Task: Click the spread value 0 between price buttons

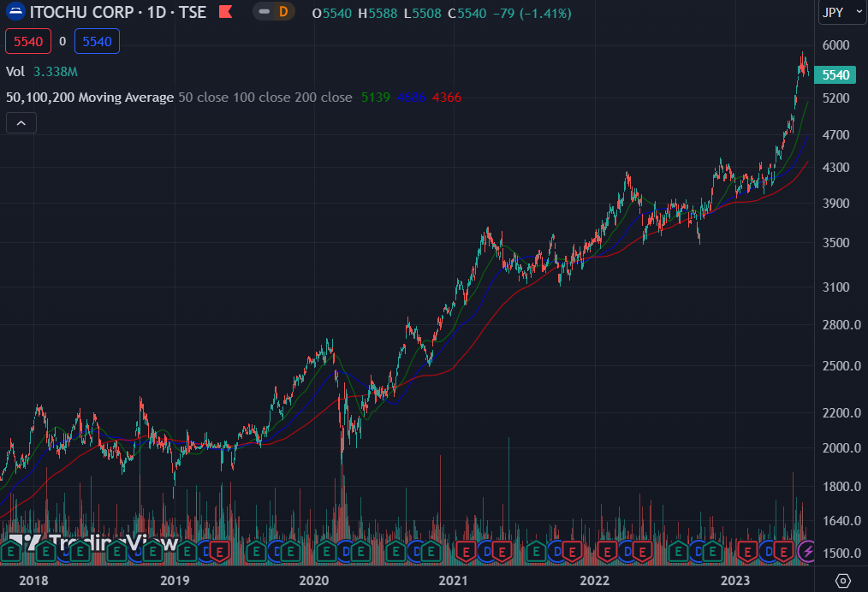Action: pos(62,42)
